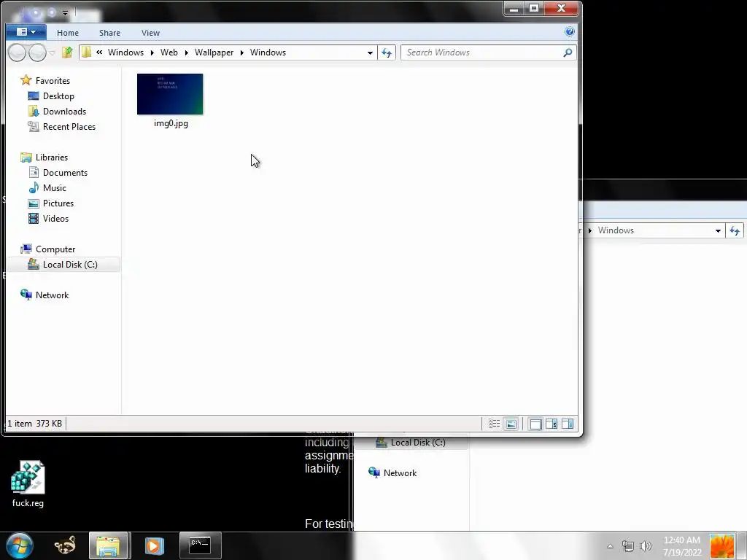Open the recent locations dropdown arrow

pos(53,52)
